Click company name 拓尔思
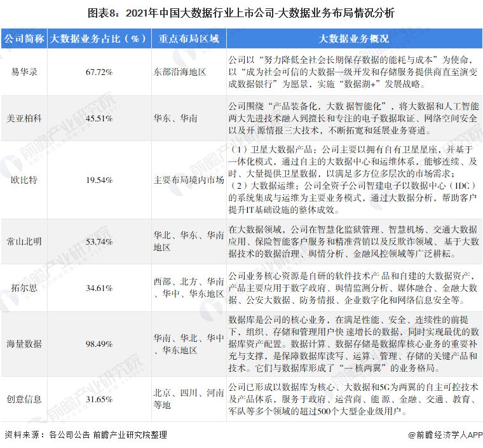Image resolution: width=483 pixels, height=448 pixels. [24, 288]
